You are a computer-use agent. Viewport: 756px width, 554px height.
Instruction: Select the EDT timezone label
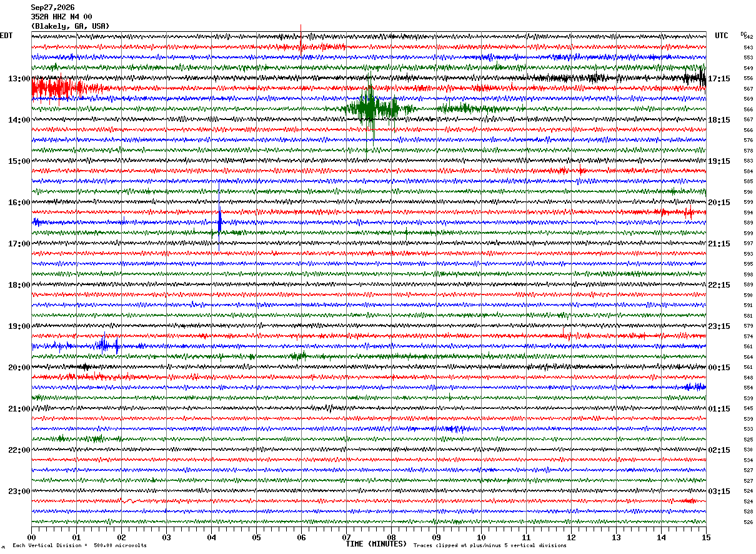click(x=6, y=36)
